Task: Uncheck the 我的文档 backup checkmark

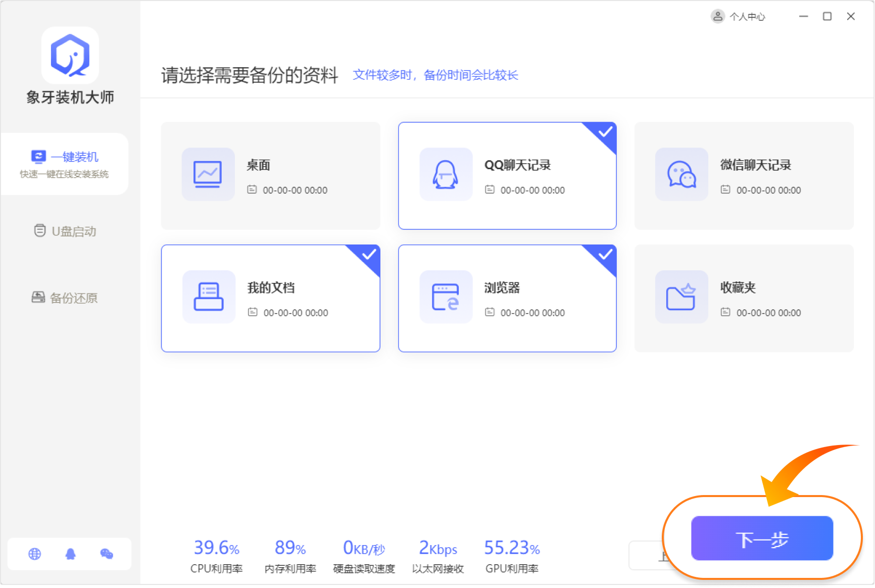Action: [369, 255]
